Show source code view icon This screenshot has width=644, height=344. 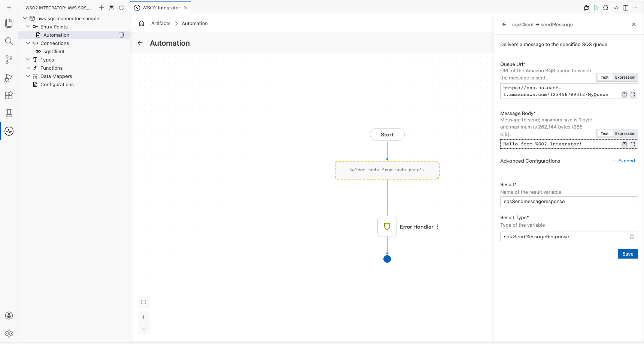click(x=616, y=8)
